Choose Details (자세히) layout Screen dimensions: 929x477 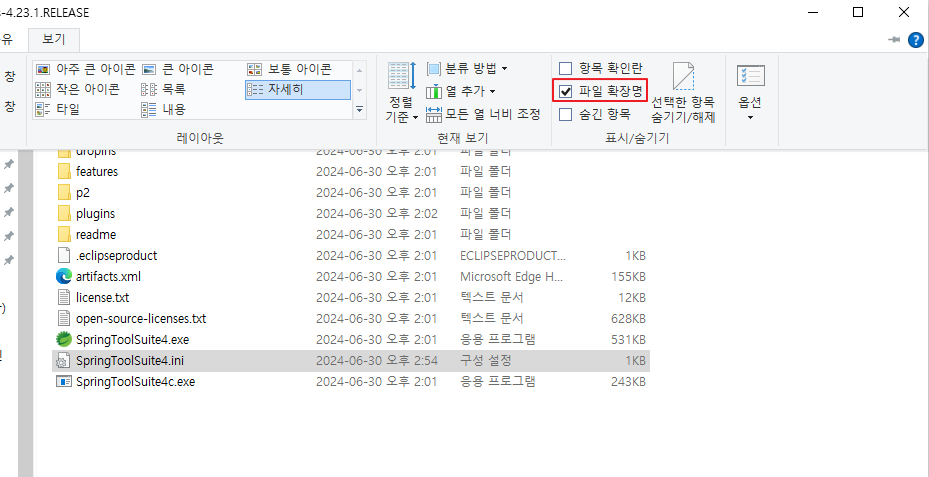[297, 89]
